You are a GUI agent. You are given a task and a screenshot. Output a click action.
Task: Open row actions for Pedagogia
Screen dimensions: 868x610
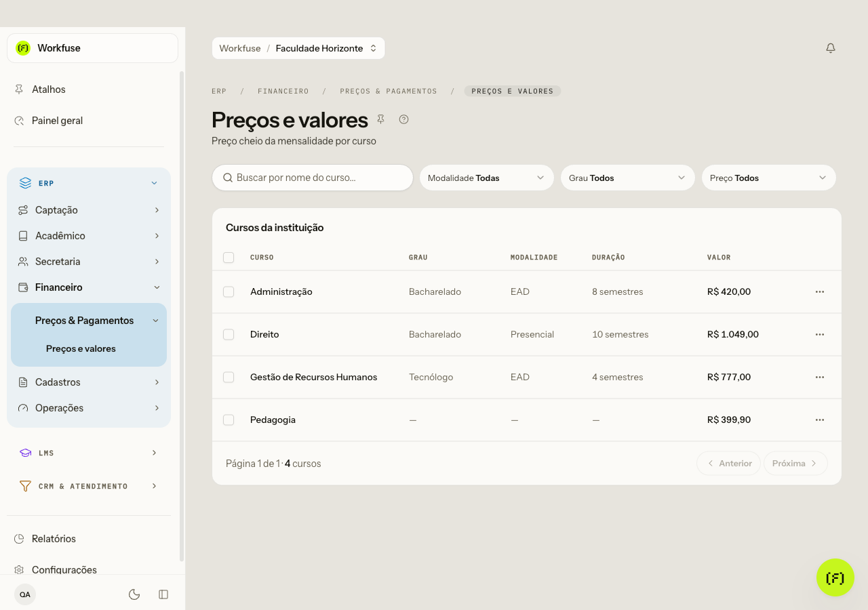[x=820, y=420]
